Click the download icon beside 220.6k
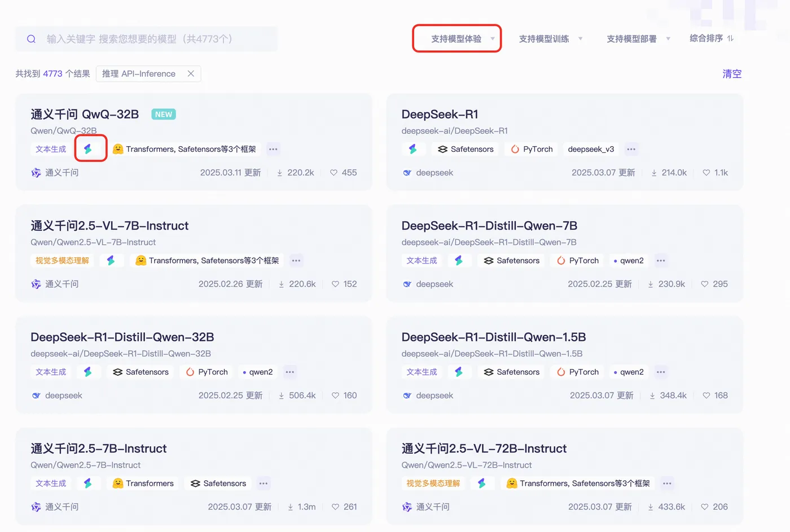The width and height of the screenshot is (790, 532). [282, 284]
